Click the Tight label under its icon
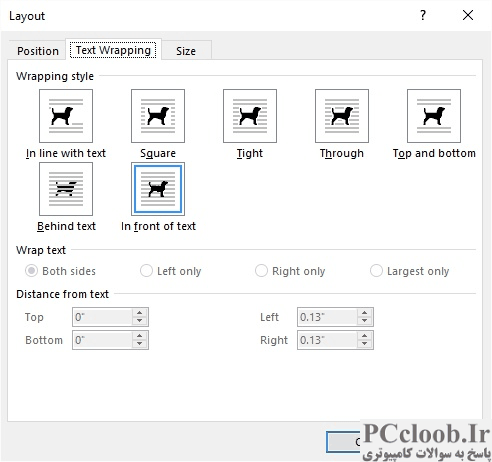The height and width of the screenshot is (462, 492). (250, 153)
